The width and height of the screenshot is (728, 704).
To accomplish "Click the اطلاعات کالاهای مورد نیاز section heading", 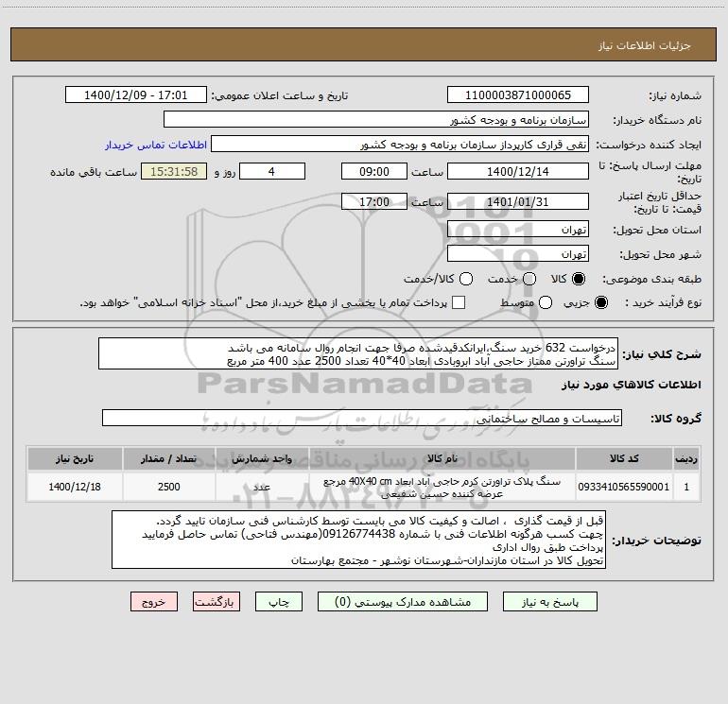I will click(x=631, y=385).
